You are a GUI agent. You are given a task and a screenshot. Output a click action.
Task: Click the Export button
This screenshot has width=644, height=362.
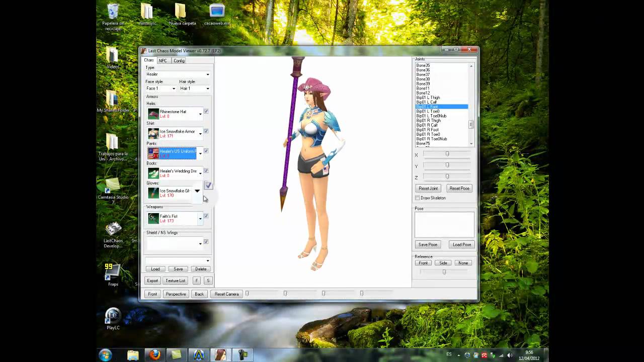click(x=152, y=281)
